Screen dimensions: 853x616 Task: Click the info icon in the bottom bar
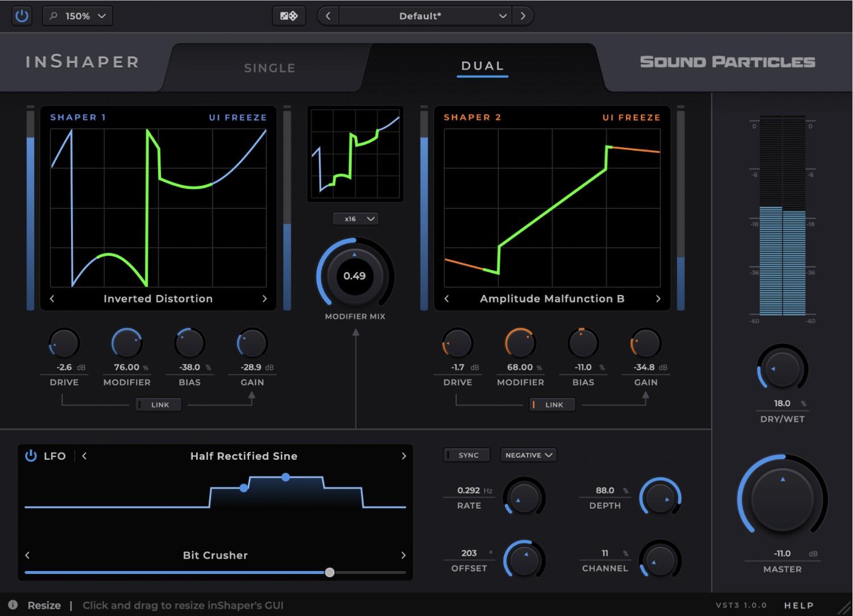[13, 605]
